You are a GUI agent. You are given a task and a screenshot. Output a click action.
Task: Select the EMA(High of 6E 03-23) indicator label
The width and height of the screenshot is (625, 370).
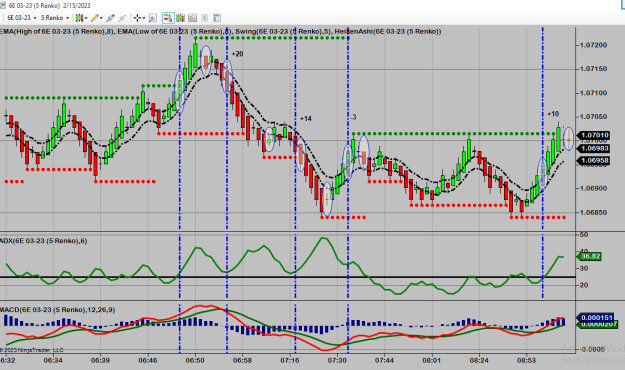click(57, 31)
